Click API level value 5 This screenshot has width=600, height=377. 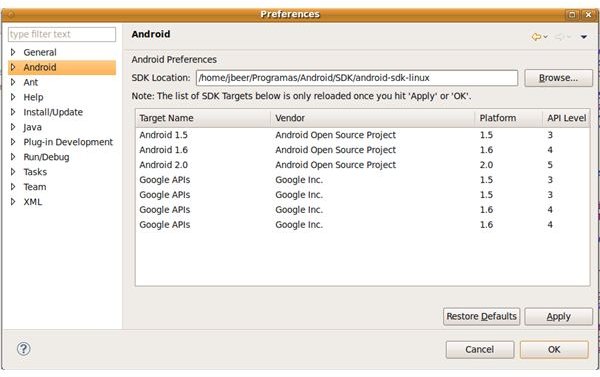(x=550, y=165)
